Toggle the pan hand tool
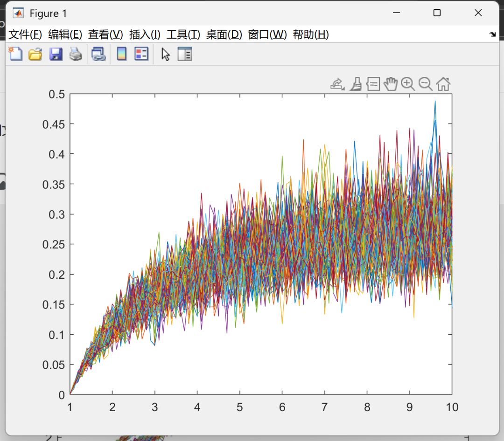The image size is (504, 441). (390, 84)
